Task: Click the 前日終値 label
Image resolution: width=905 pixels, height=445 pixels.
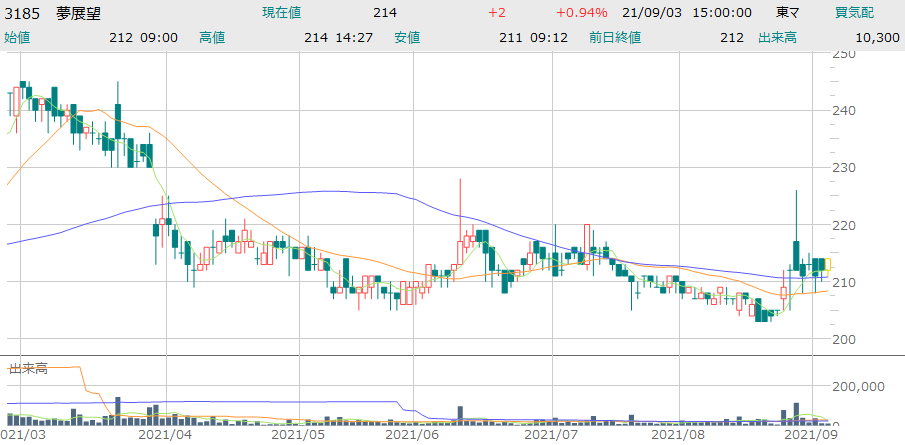Action: pyautogui.click(x=614, y=37)
